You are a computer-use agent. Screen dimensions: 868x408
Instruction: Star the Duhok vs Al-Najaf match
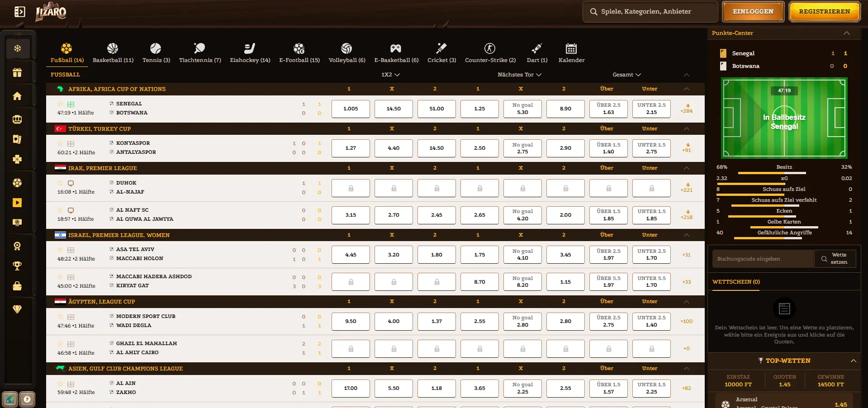(59, 183)
